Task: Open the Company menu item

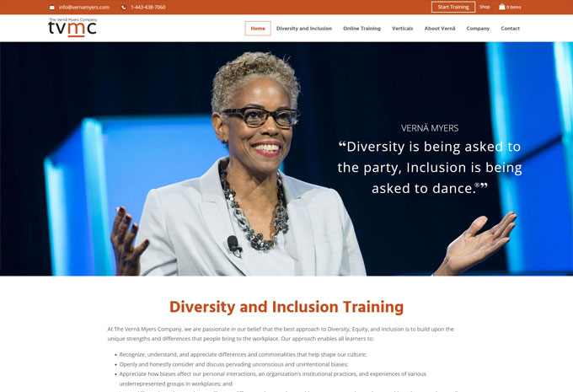Action: (478, 29)
